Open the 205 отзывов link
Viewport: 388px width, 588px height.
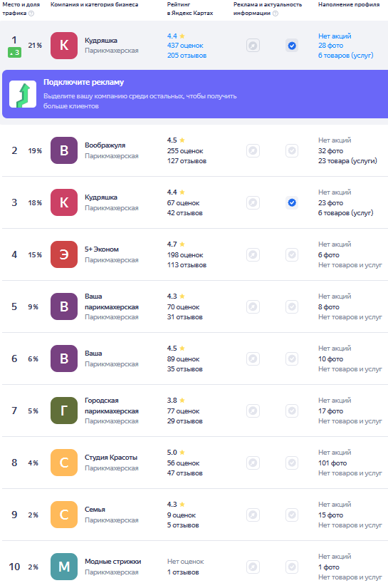tap(187, 56)
